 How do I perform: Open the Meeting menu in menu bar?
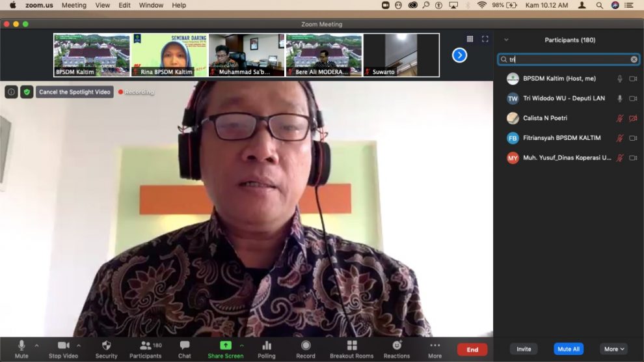point(74,5)
